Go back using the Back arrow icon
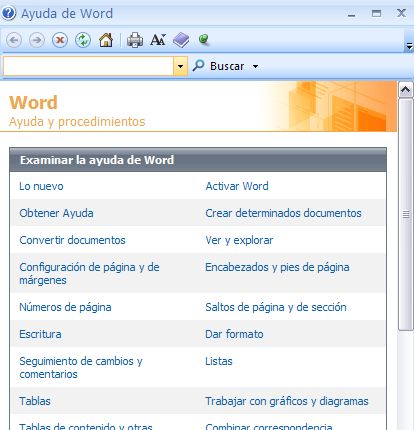The height and width of the screenshot is (430, 414). pos(14,40)
